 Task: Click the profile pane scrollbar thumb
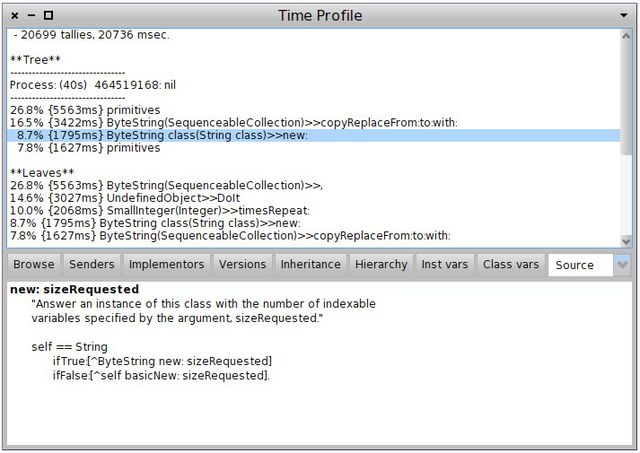(626, 95)
